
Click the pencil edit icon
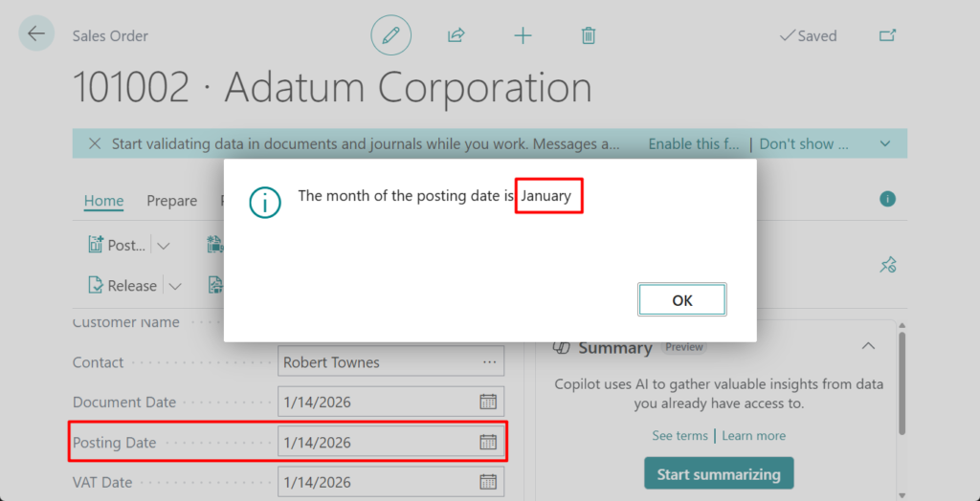click(x=390, y=35)
